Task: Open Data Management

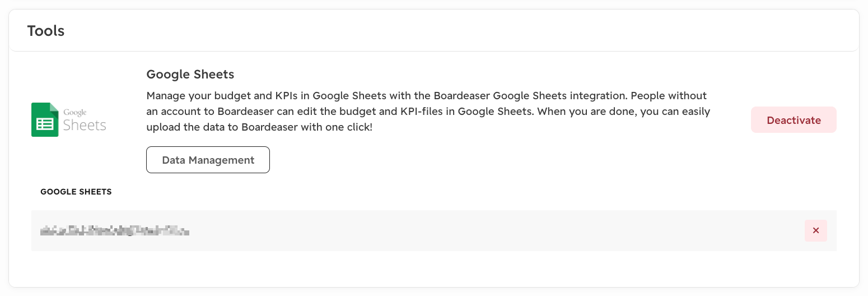Action: [x=208, y=160]
